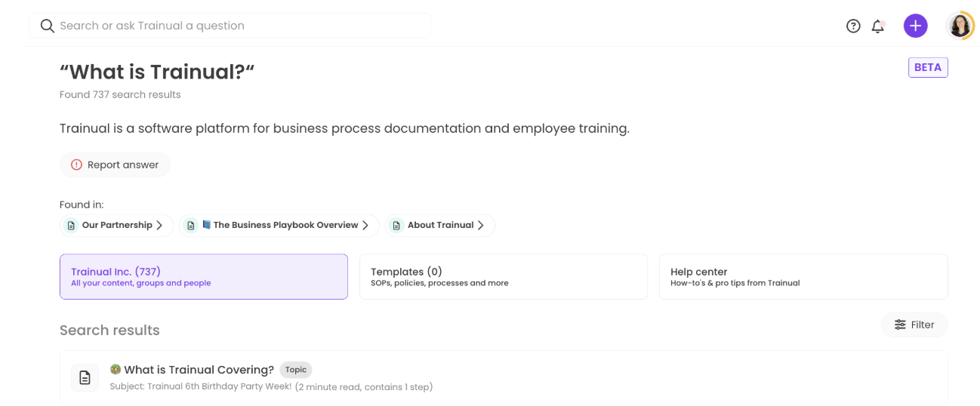The image size is (980, 406).
Task: Switch to the Help center tab
Action: pos(803,277)
